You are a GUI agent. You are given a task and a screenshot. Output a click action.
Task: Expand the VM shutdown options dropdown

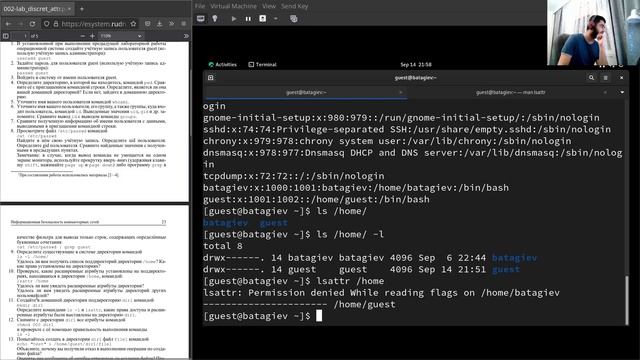pos(276,19)
